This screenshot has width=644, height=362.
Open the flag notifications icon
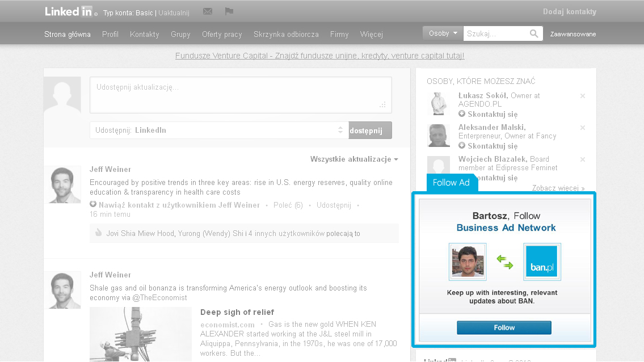point(229,11)
